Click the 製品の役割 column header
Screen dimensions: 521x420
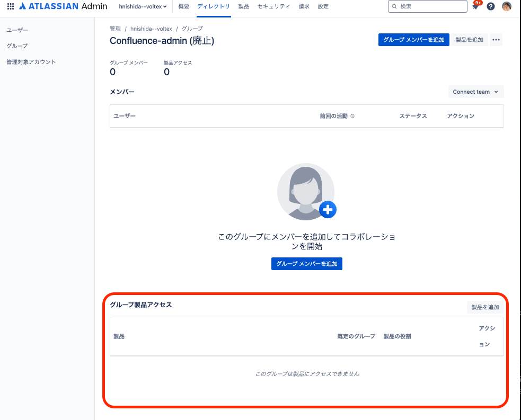(x=397, y=336)
